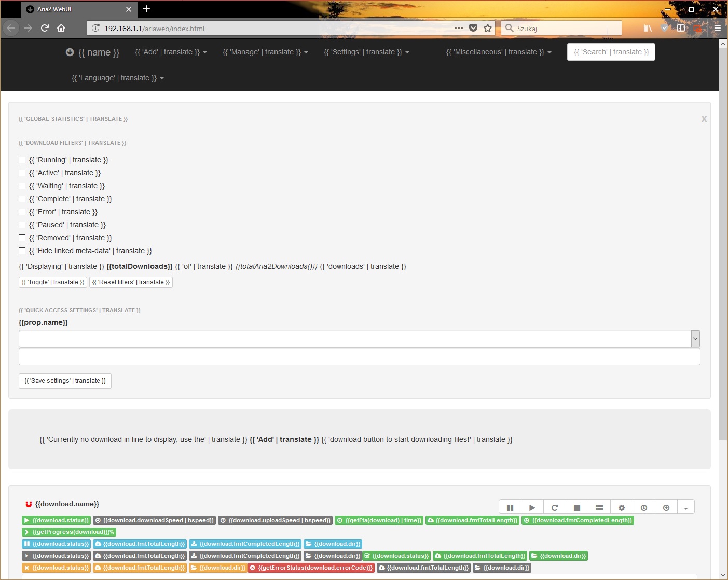Click the 'Reset filters' button

pos(131,282)
